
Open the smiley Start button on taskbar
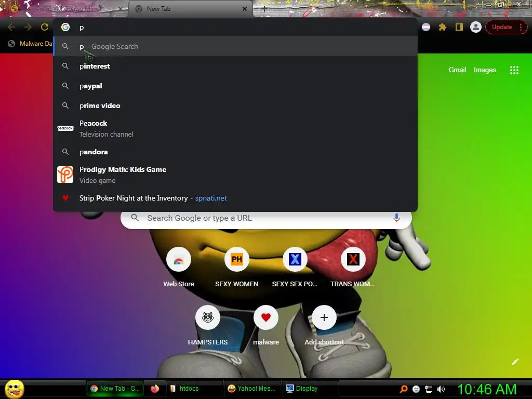(x=15, y=389)
